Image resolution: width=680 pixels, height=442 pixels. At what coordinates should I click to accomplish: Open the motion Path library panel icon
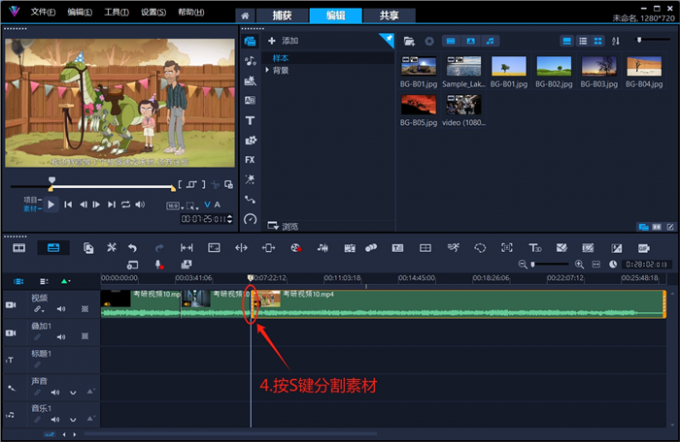pyautogui.click(x=250, y=200)
